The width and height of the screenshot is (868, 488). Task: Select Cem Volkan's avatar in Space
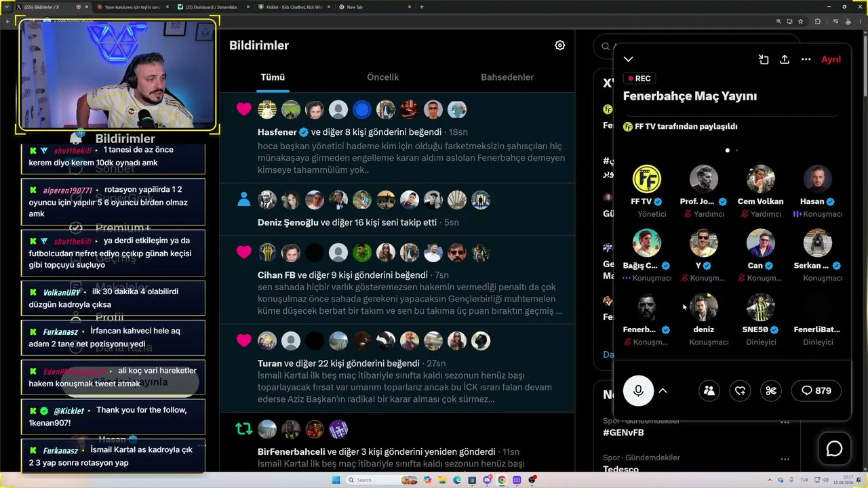tap(761, 179)
